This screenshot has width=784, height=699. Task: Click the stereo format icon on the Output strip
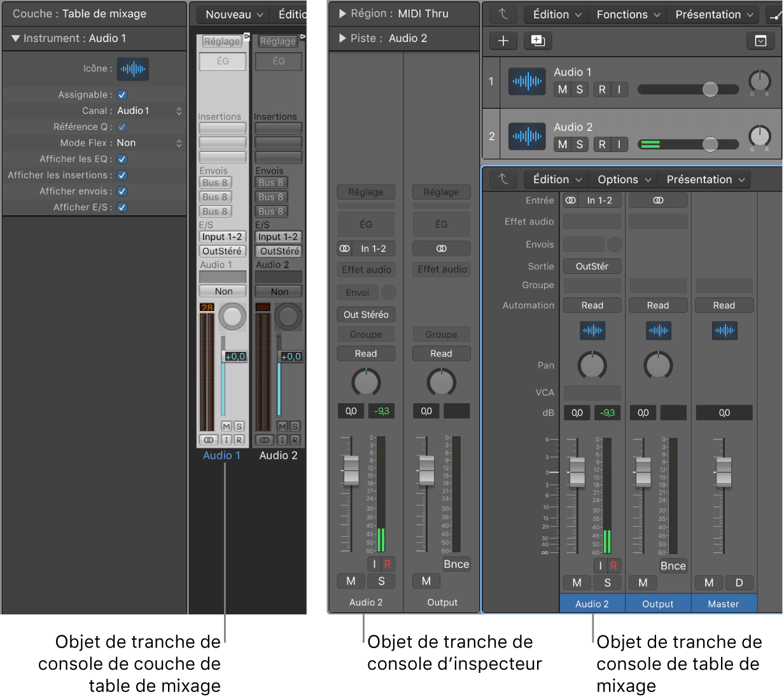coord(658,200)
